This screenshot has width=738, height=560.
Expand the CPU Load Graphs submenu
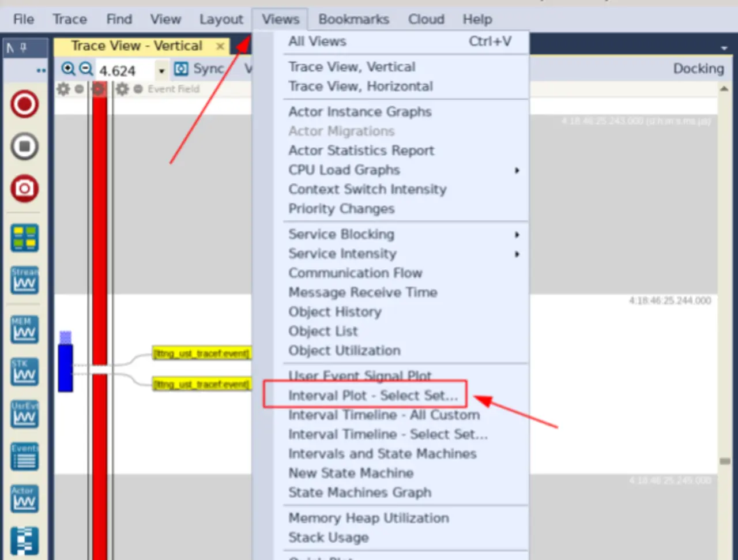(x=517, y=170)
